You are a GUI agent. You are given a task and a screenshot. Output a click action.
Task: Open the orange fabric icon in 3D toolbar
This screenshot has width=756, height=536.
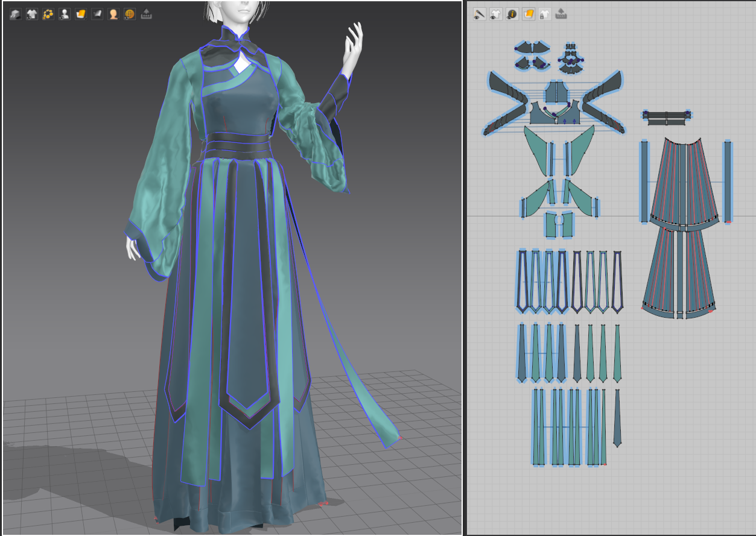[80, 14]
